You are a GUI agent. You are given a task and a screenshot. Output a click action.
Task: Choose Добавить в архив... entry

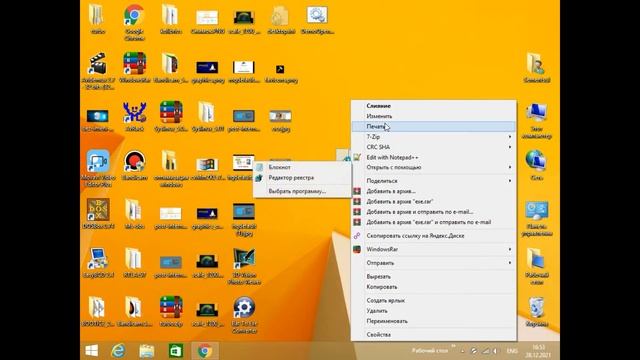433,191
